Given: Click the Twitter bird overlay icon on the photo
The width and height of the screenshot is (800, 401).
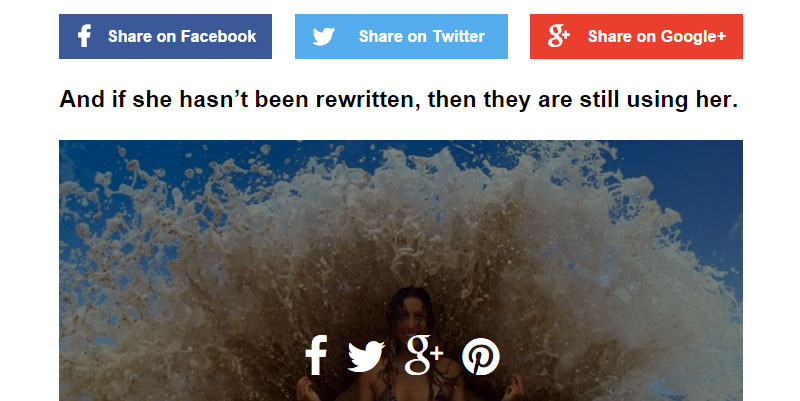Looking at the screenshot, I should click(366, 356).
